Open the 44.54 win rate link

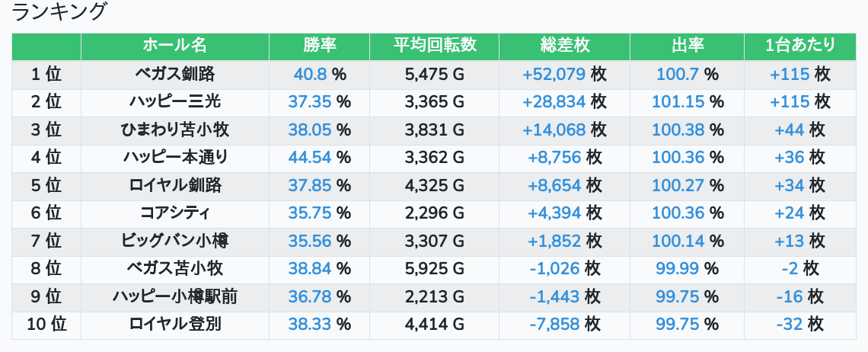point(309,157)
